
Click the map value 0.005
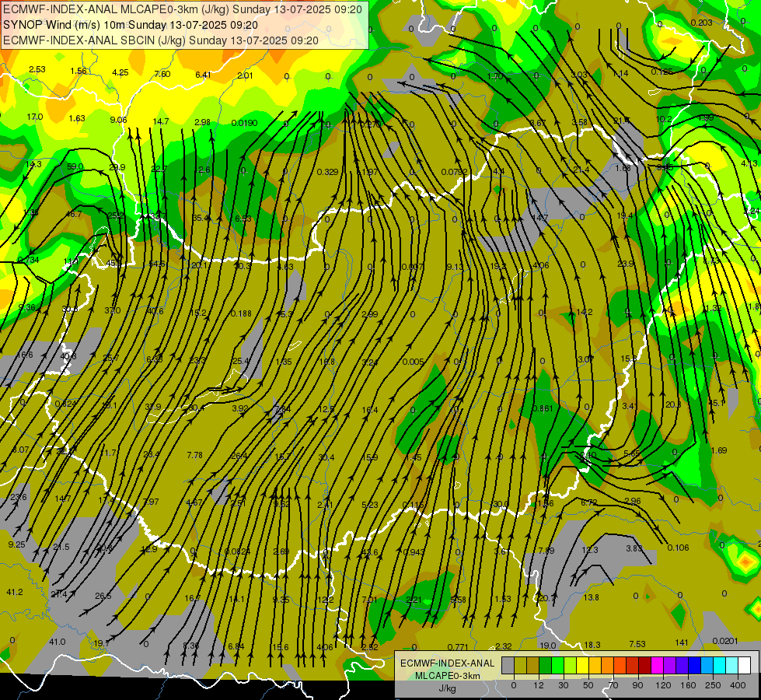click(x=413, y=362)
